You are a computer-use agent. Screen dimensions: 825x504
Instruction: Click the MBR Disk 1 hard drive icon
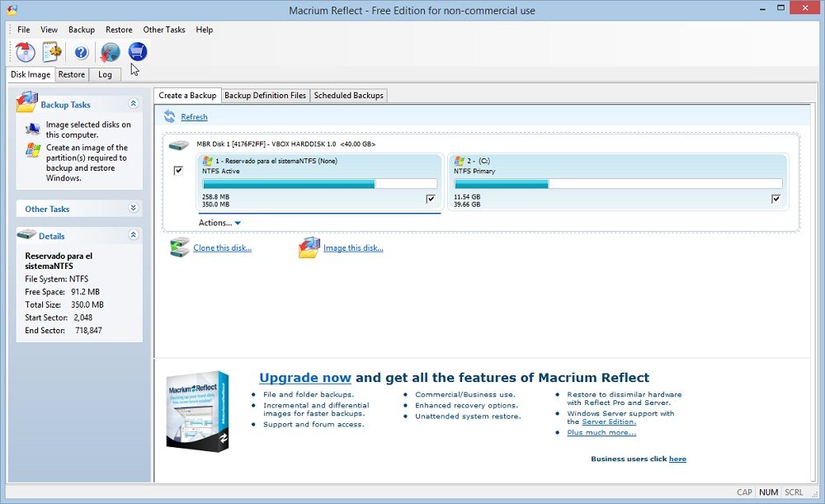[x=179, y=144]
